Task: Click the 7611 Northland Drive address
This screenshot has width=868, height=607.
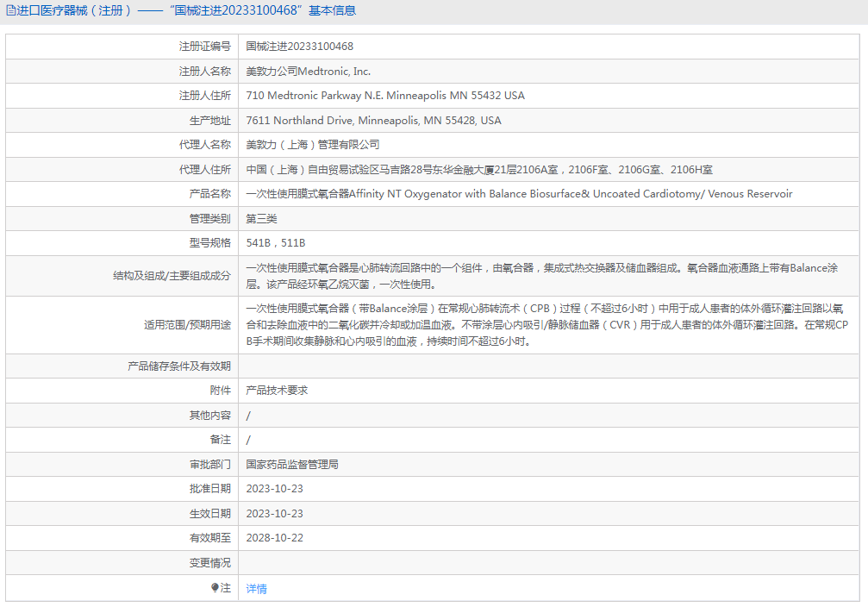Action: (x=373, y=120)
